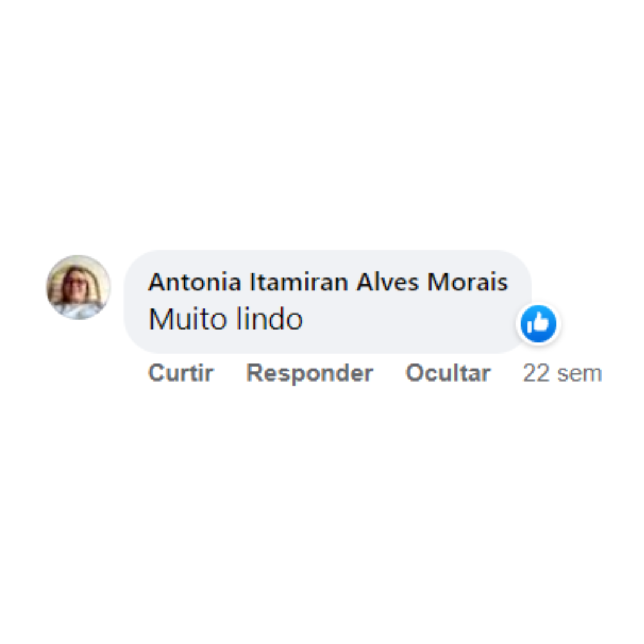The height and width of the screenshot is (644, 644).
Task: Open the 22 sem timestamp link
Action: (562, 373)
